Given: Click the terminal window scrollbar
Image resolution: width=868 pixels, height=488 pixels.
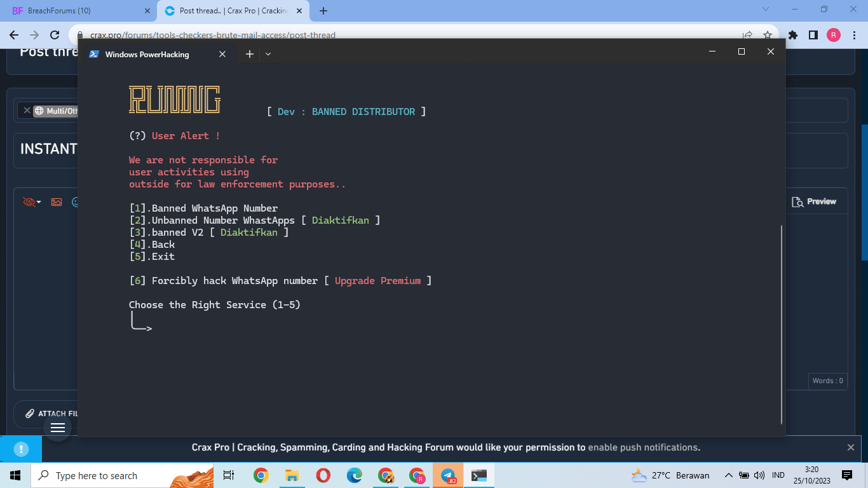Looking at the screenshot, I should [782, 324].
